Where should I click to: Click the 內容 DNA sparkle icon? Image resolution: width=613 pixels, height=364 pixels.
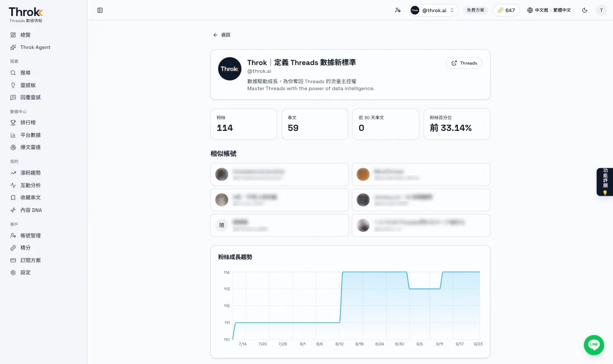[x=13, y=210]
